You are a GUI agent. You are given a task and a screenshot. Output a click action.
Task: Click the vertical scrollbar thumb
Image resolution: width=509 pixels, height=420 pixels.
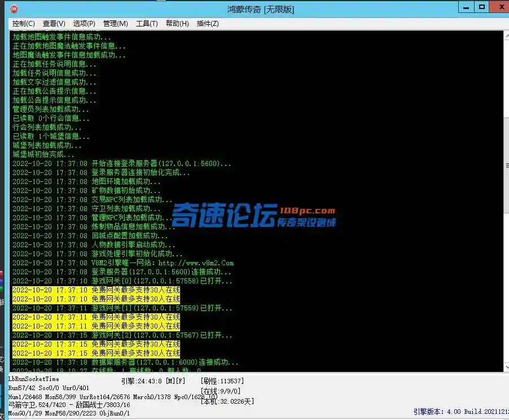coord(506,165)
